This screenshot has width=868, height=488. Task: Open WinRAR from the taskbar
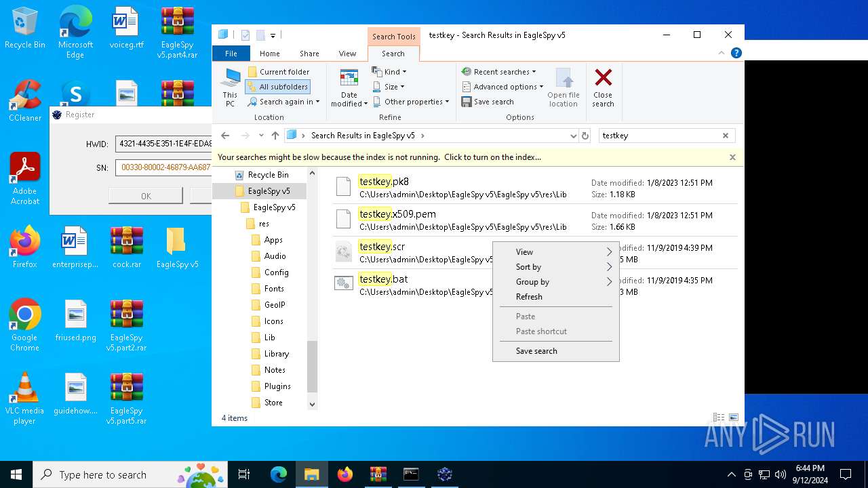378,474
